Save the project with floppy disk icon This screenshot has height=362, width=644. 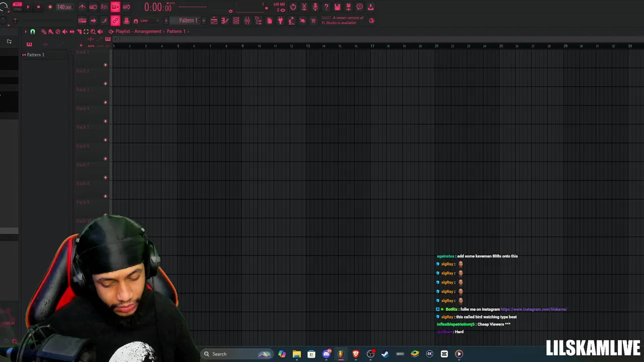[x=337, y=7]
